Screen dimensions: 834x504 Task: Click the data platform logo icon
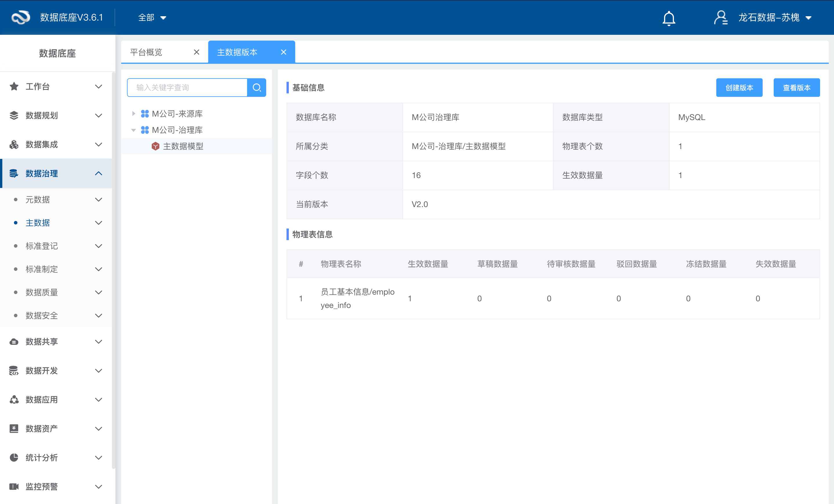(21, 18)
